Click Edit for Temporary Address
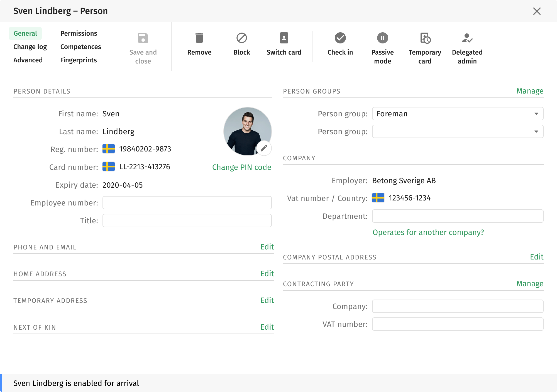 point(267,300)
